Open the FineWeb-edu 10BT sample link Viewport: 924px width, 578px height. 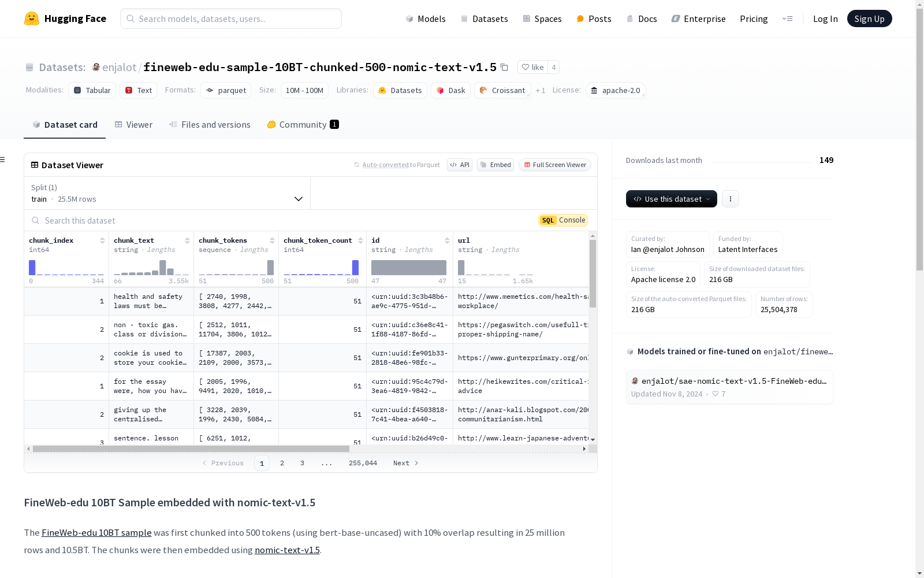tap(96, 532)
